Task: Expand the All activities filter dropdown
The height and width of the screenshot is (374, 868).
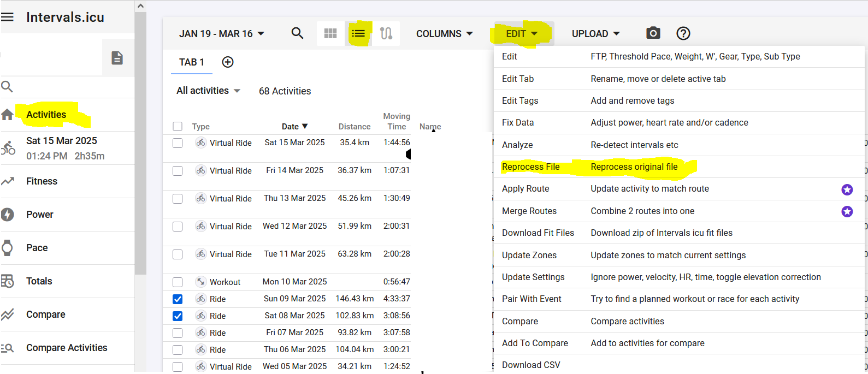Action: 208,91
